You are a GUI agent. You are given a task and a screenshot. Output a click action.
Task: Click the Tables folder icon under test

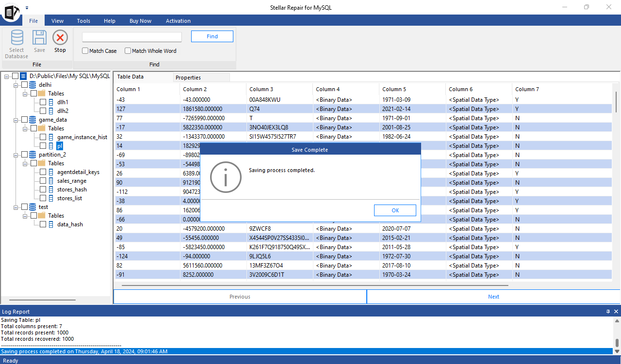pos(42,216)
